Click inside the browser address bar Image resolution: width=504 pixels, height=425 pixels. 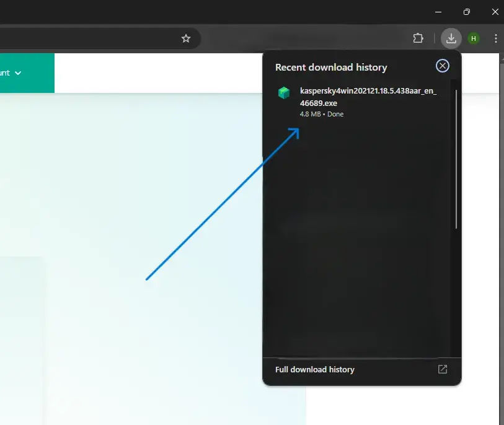click(93, 38)
